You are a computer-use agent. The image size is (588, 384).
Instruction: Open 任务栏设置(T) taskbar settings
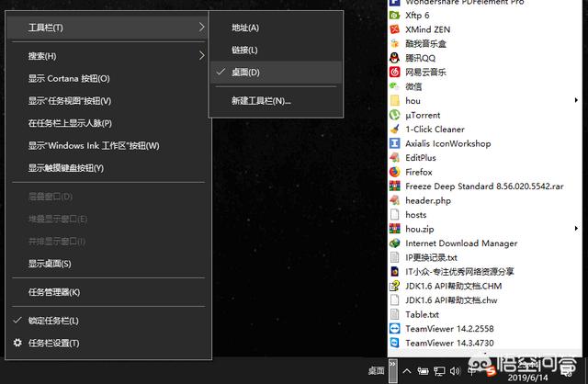point(53,343)
